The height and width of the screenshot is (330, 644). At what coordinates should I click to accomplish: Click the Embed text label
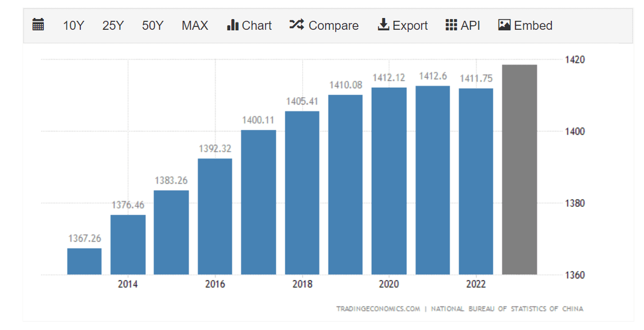pos(533,25)
